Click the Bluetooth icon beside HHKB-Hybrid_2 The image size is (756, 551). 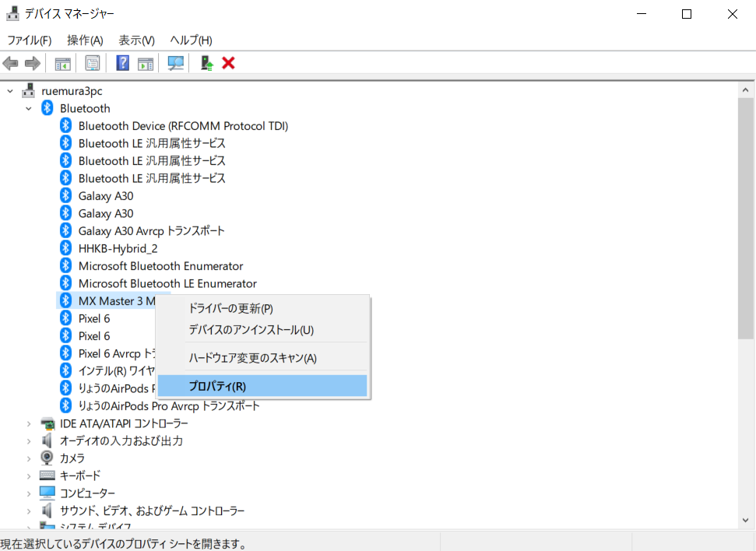tap(66, 248)
